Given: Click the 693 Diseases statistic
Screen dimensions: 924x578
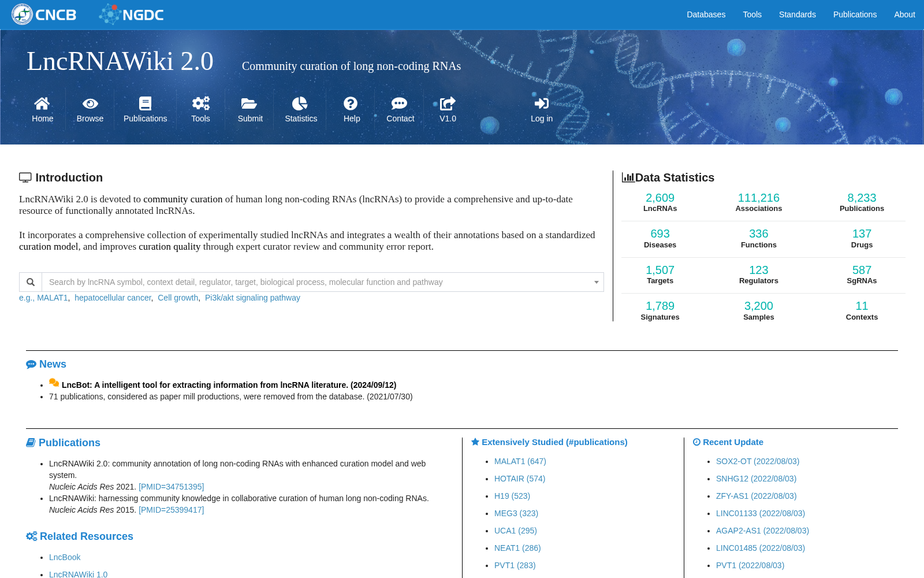Looking at the screenshot, I should pos(660,238).
